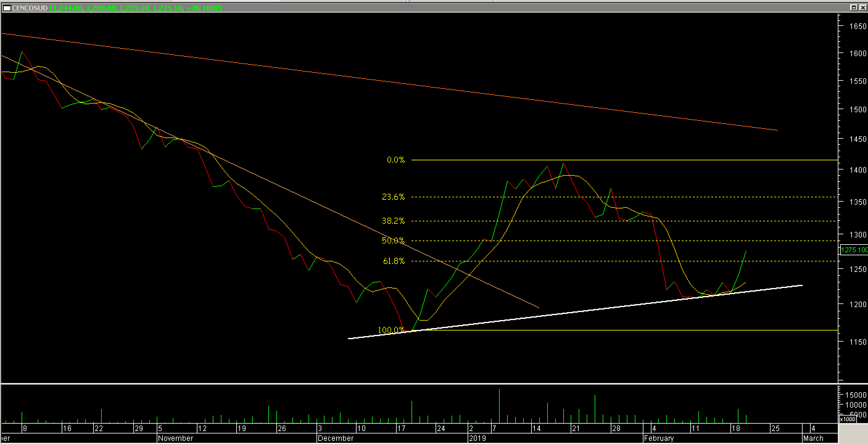
Task: Click the March month label
Action: point(813,438)
